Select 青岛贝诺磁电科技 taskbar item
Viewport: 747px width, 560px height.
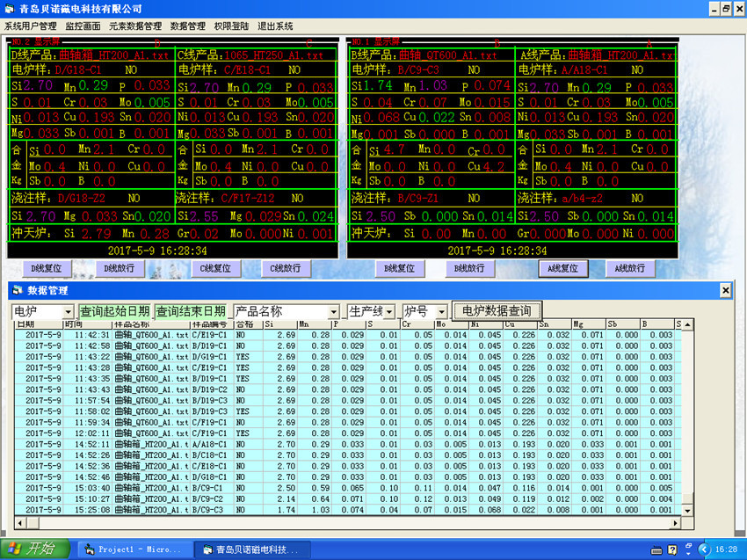coord(252,549)
